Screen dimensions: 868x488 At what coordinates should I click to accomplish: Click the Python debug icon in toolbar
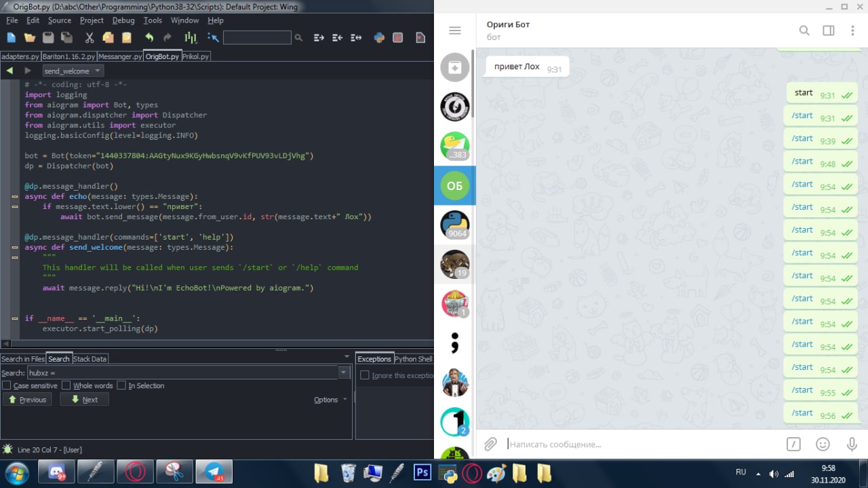(379, 38)
